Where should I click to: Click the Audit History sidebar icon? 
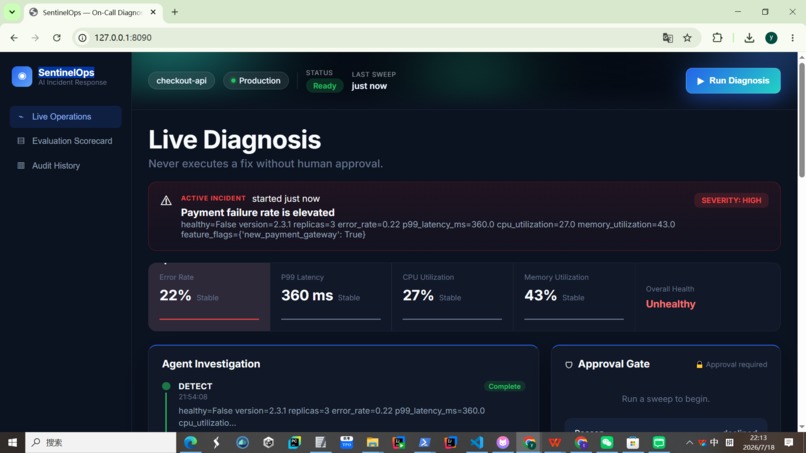(21, 166)
